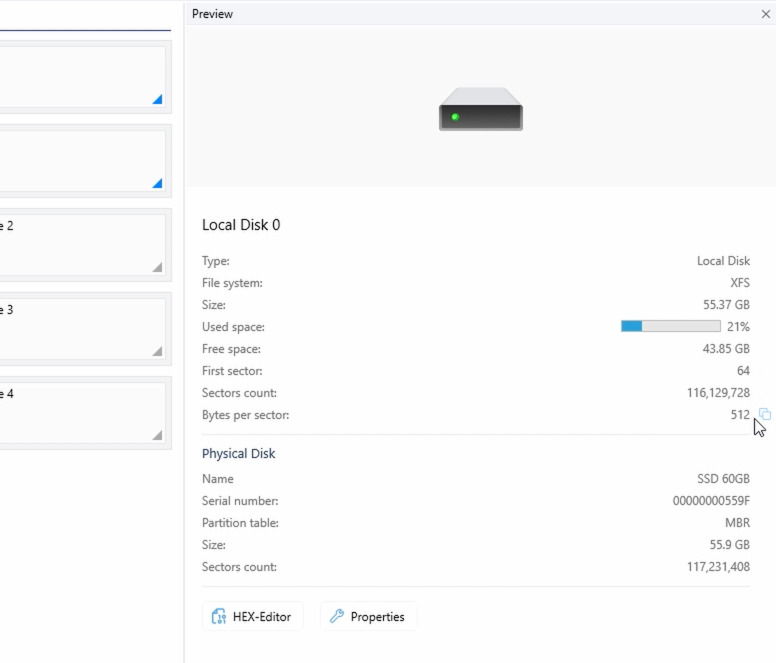The height and width of the screenshot is (663, 776).
Task: Select the card ending in '2'
Action: 82,245
